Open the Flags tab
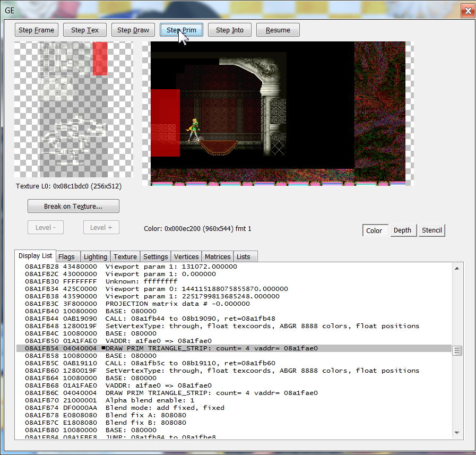 click(66, 257)
